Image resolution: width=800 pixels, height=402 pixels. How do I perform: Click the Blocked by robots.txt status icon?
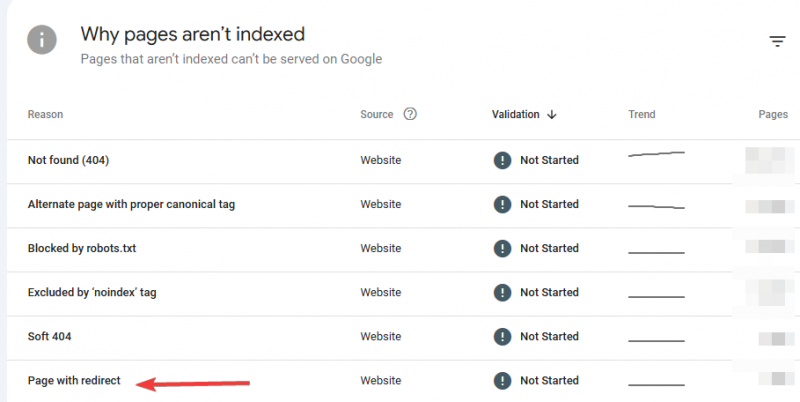coord(502,248)
